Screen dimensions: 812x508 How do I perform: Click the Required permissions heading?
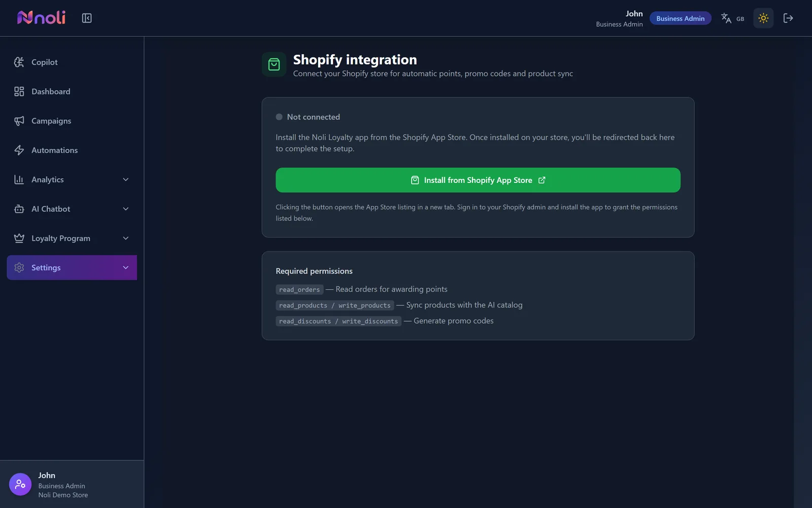tap(314, 271)
